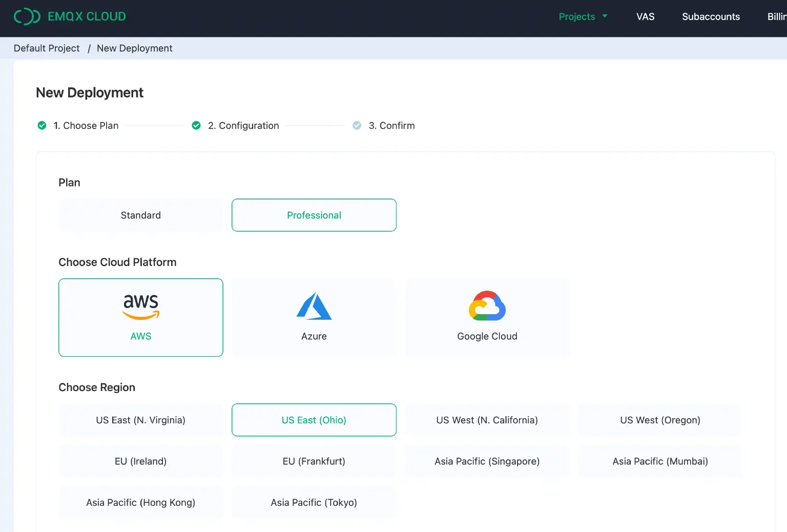Select the Standard plan
Image resolution: width=787 pixels, height=532 pixels.
(141, 215)
